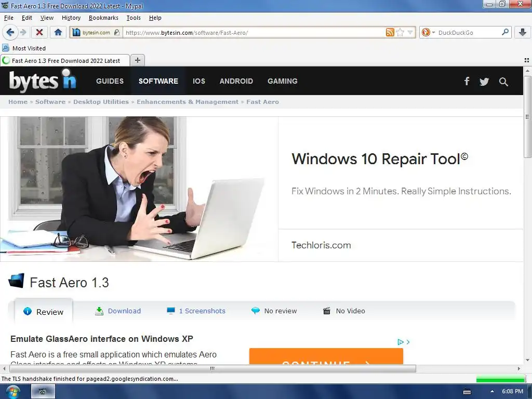Click the green page loading progress bar

pyautogui.click(x=501, y=379)
